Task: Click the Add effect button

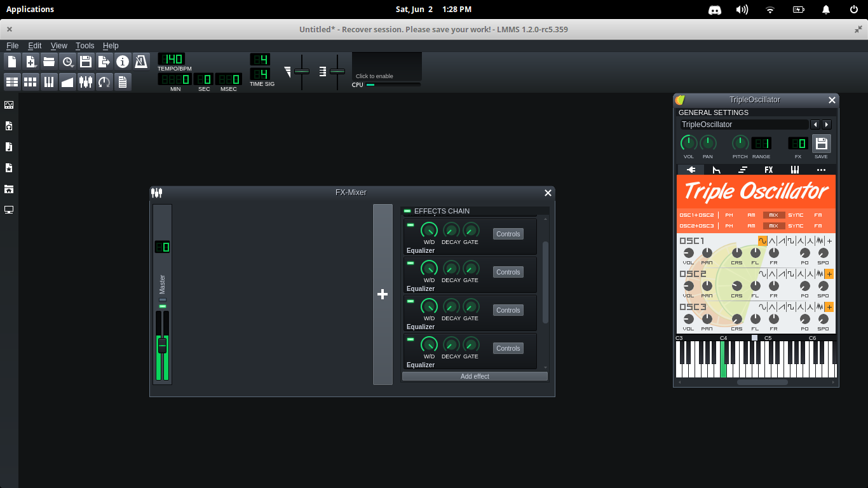Action: point(475,376)
